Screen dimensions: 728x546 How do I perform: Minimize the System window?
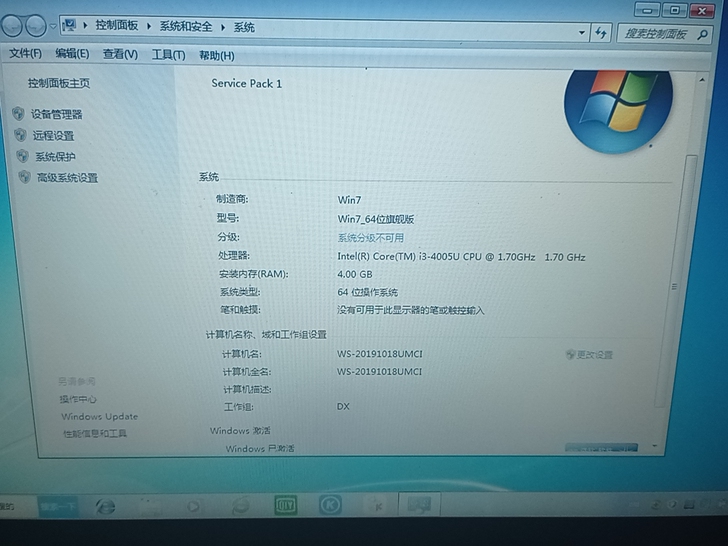tap(646, 10)
